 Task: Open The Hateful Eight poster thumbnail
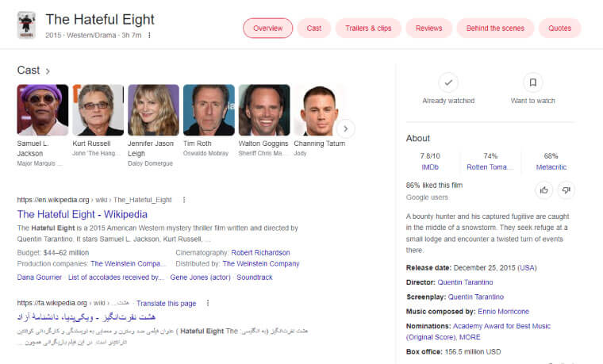point(26,25)
